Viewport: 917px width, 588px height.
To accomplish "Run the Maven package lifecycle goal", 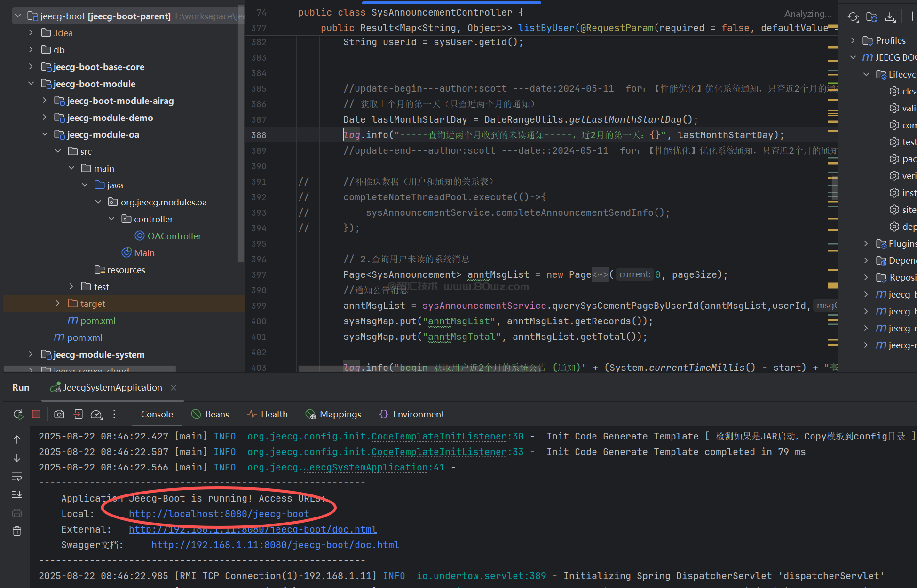I will point(902,159).
